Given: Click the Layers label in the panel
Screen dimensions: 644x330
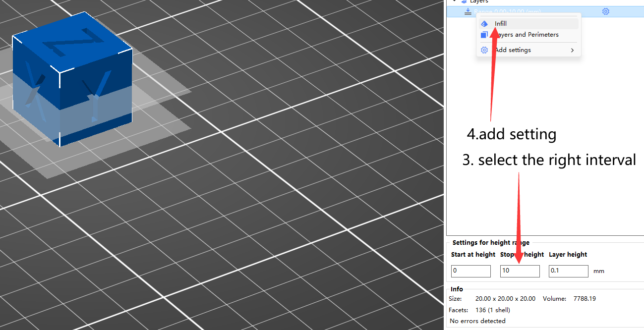Looking at the screenshot, I should click(479, 2).
